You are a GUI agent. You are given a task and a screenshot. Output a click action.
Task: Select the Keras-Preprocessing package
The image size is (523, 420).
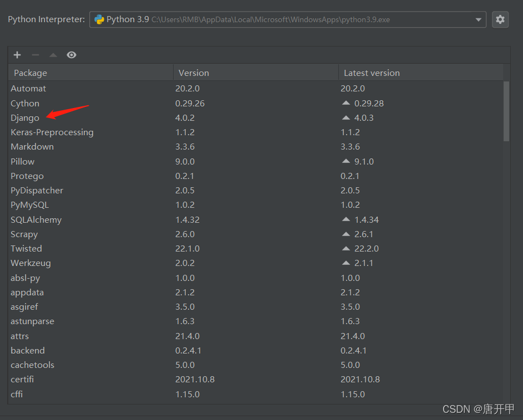(52, 132)
